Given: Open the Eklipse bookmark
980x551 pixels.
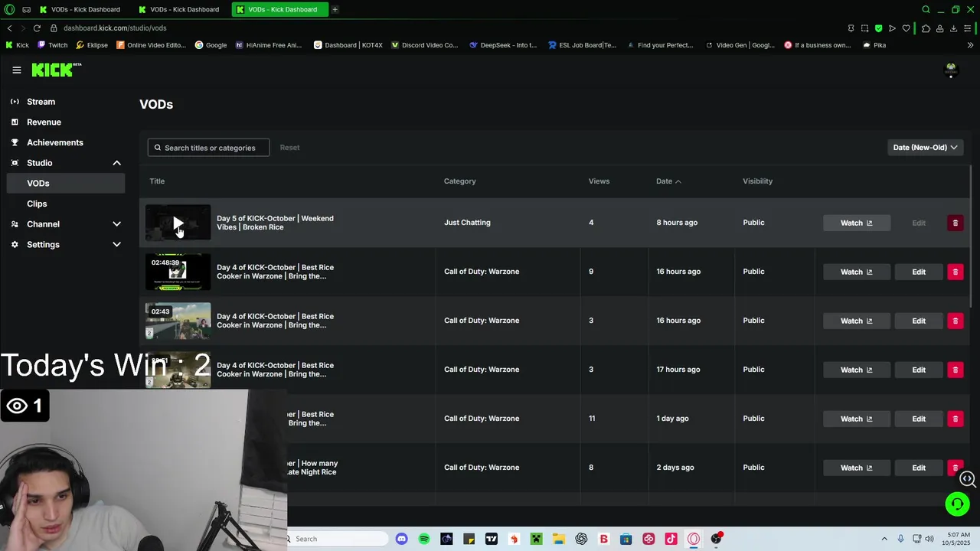Looking at the screenshot, I should click(92, 45).
